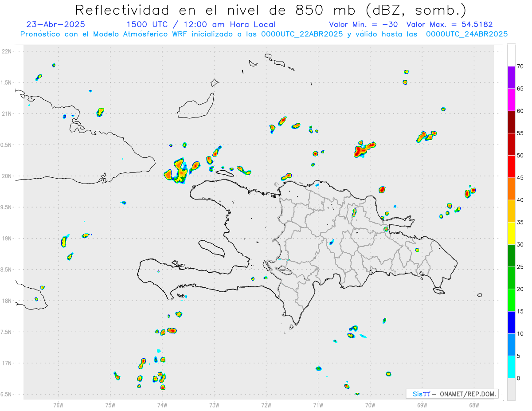Click the '20' label on the color scale
This screenshot has width=532, height=411.
pyautogui.click(x=520, y=289)
